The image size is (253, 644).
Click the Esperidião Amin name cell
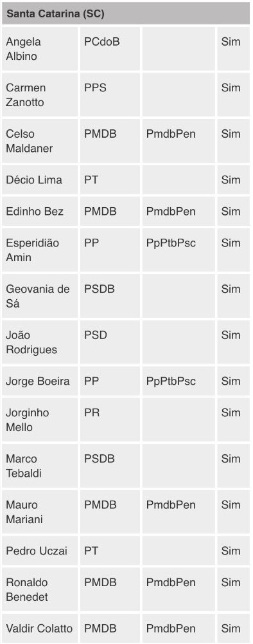[x=40, y=250]
